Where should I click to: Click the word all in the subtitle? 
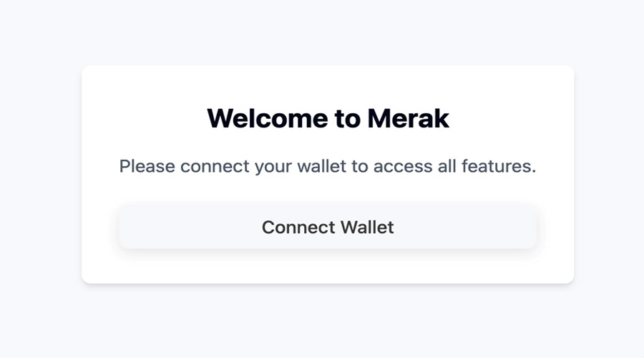click(x=447, y=166)
